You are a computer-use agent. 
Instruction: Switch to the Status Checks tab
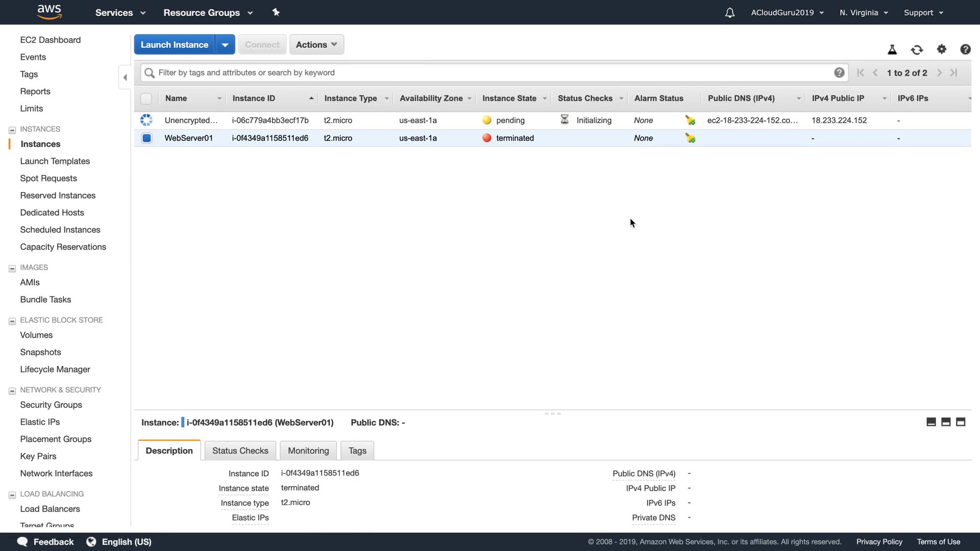tap(240, 450)
